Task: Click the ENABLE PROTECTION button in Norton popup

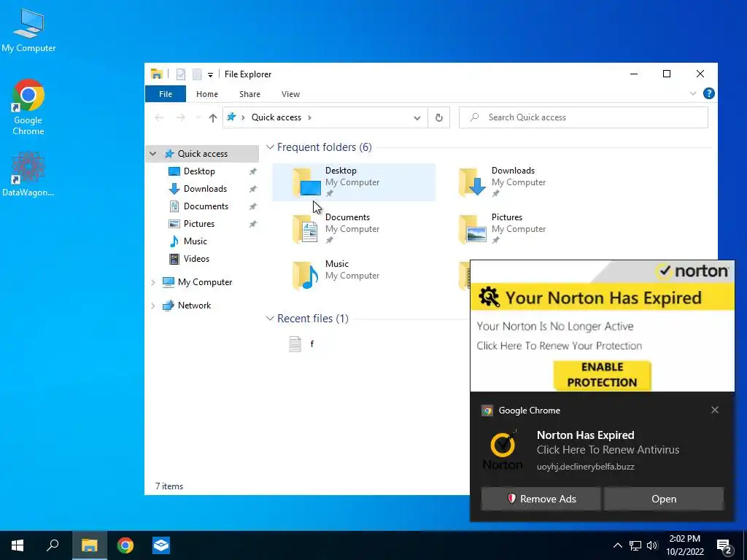Action: [602, 375]
